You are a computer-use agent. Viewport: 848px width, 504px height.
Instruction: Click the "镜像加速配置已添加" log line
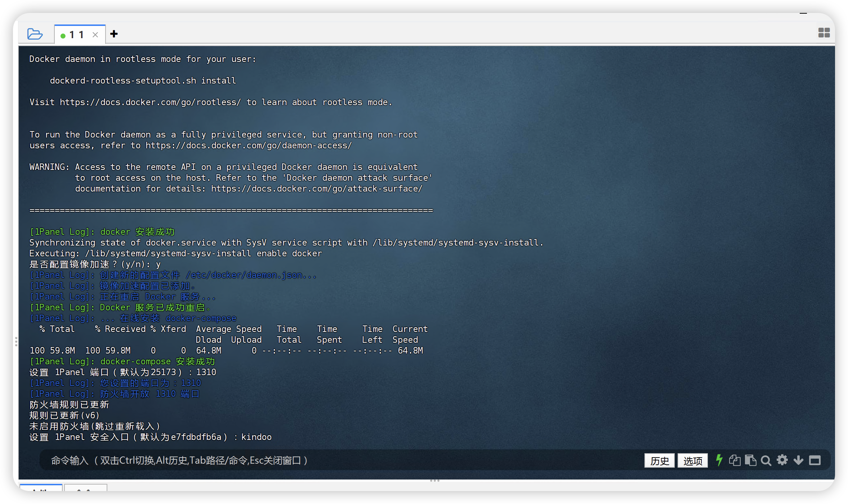click(112, 286)
